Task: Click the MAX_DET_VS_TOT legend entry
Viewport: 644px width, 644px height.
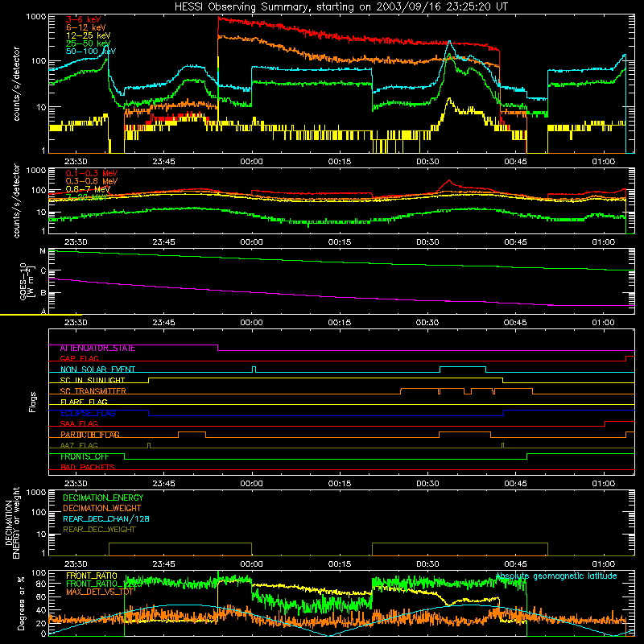Action: tap(100, 592)
